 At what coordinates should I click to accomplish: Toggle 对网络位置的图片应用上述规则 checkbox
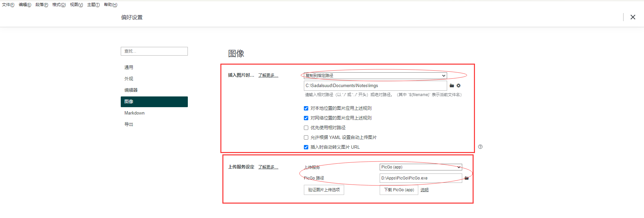click(306, 118)
